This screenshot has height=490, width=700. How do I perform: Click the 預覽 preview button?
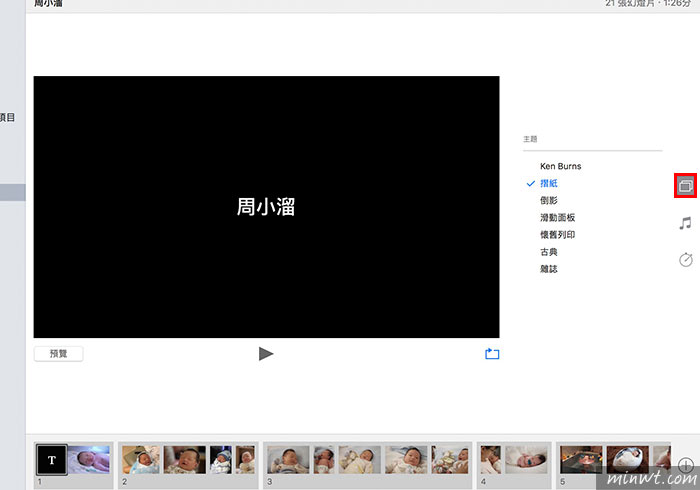click(58, 354)
